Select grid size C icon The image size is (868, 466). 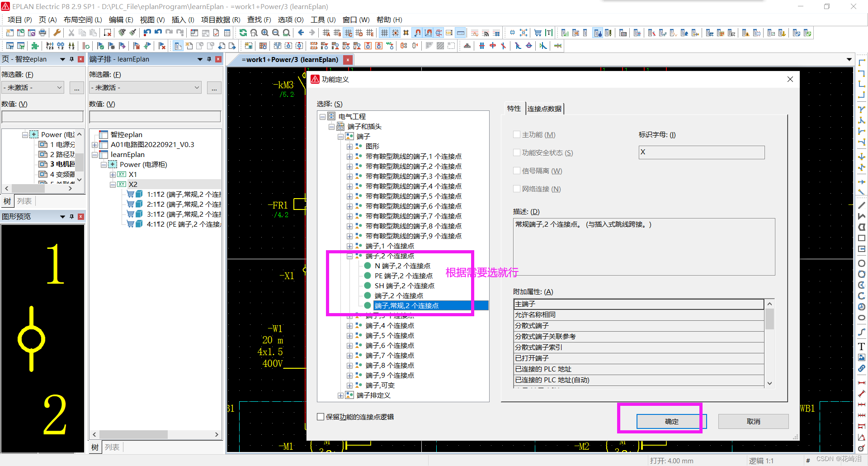349,33
